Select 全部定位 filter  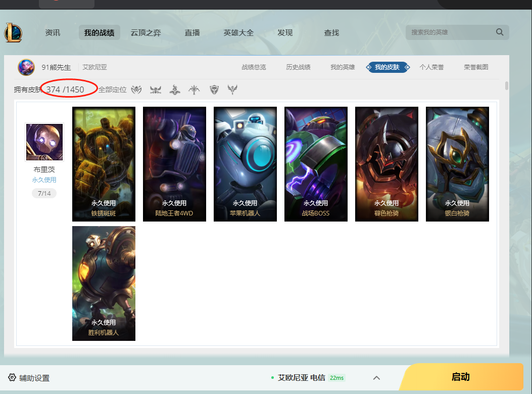[x=112, y=90]
